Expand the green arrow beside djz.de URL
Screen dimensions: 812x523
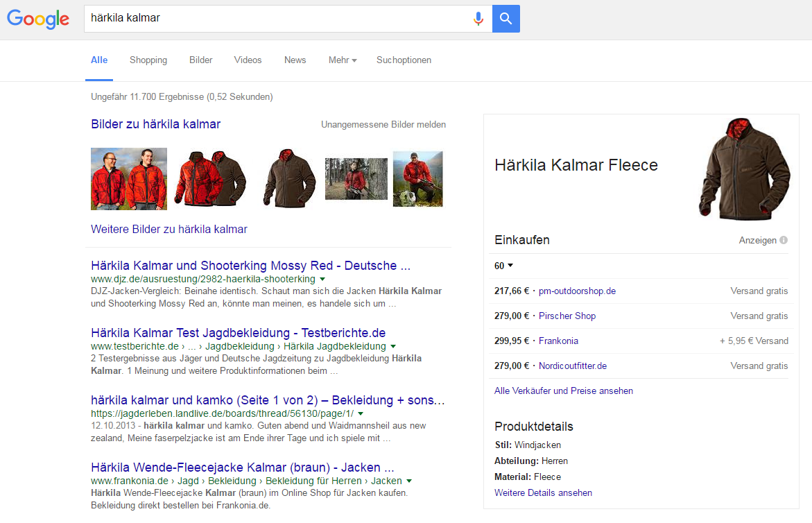322,279
